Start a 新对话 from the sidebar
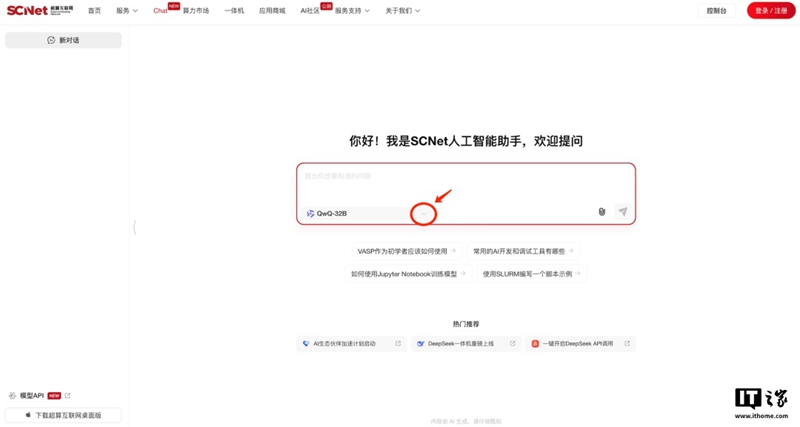Viewport: 800px width, 427px height. tap(63, 40)
